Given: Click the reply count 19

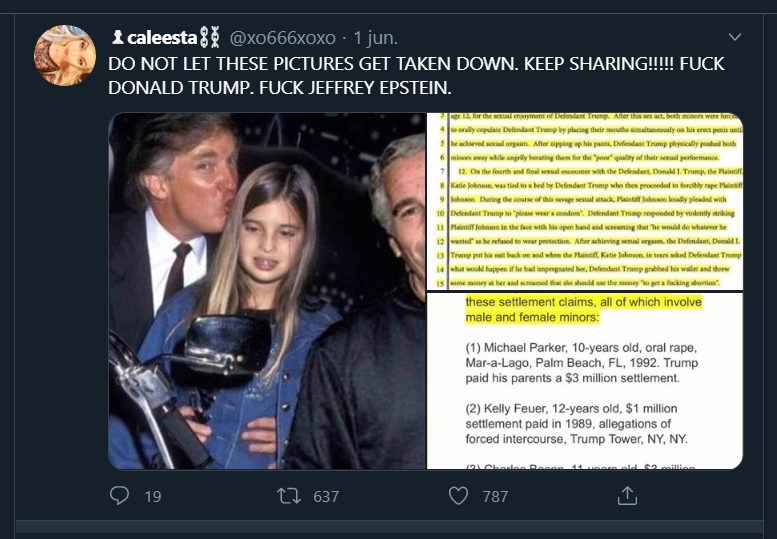Looking at the screenshot, I should click(152, 496).
